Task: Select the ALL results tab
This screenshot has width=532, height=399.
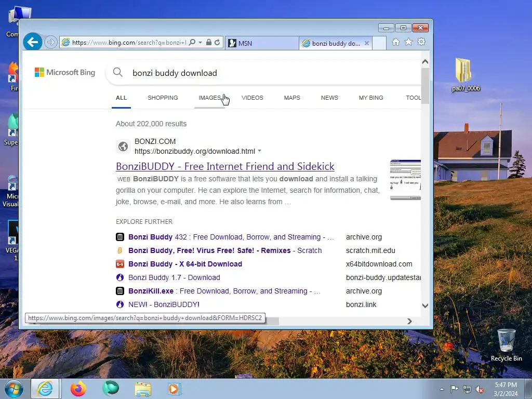Action: click(121, 98)
